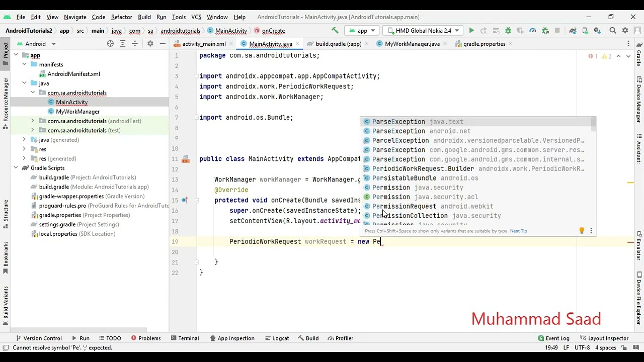Select AndroidManifest.xml in project tree
Viewport: 644px width, 362px height.
[x=73, y=74]
